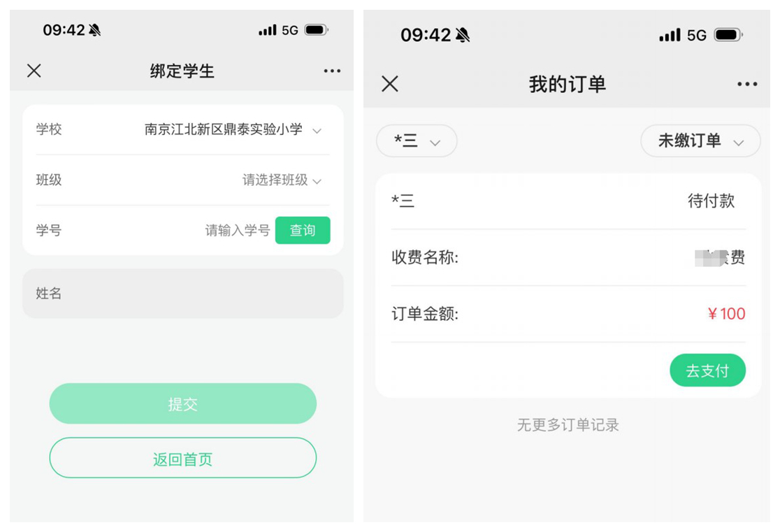
Task: Expand the *三 student filter dropdown
Action: [417, 141]
